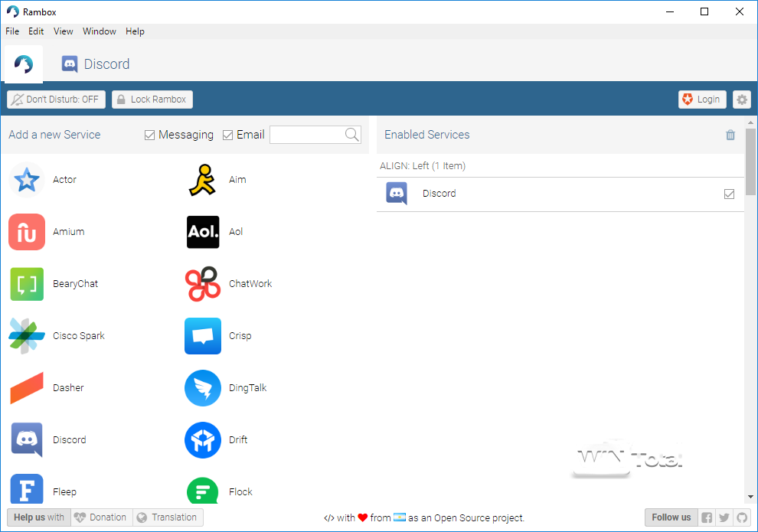Open the View menu
The height and width of the screenshot is (532, 758).
(x=63, y=31)
